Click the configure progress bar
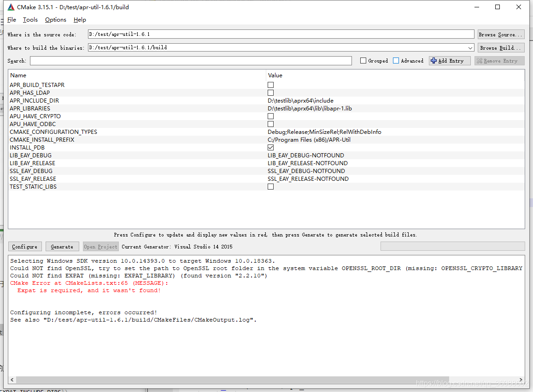This screenshot has width=533, height=392. point(453,247)
